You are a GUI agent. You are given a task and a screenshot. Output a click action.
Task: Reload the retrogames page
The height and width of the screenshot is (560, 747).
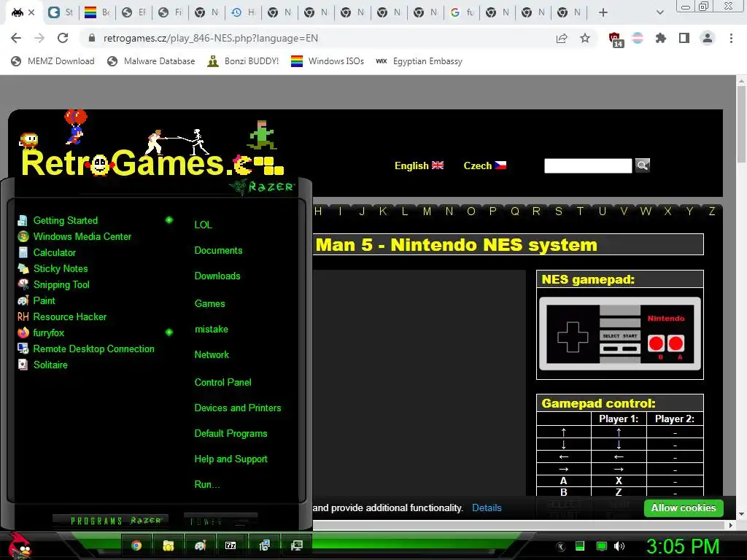click(x=63, y=38)
